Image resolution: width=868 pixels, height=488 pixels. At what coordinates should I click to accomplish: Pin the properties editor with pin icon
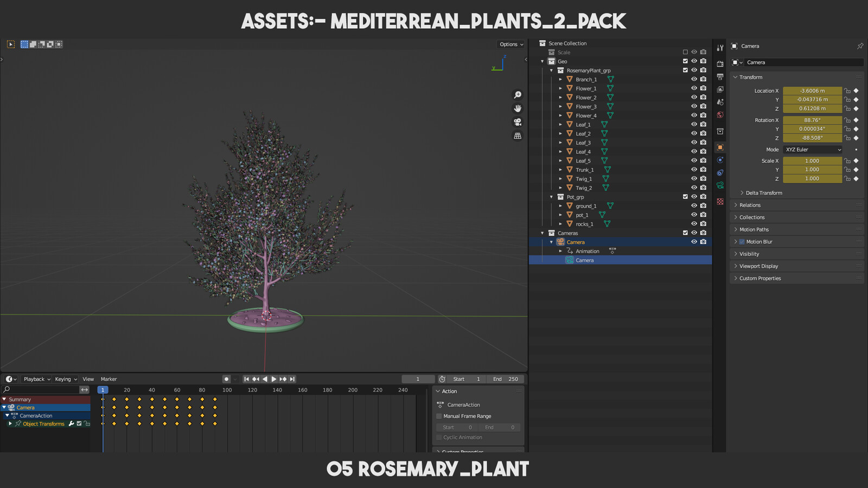tap(860, 46)
